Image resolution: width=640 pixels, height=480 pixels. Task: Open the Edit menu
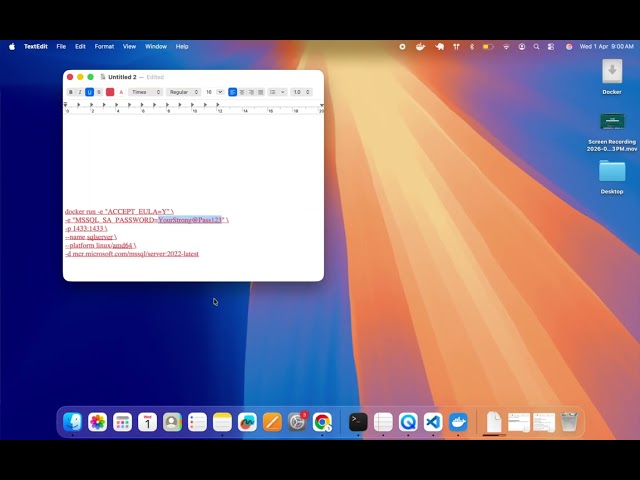(80, 47)
